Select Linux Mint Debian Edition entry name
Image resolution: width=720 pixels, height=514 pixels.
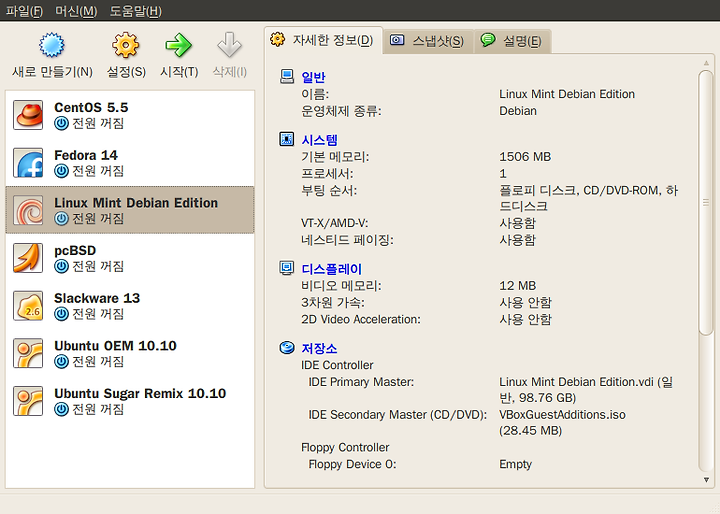pos(136,203)
